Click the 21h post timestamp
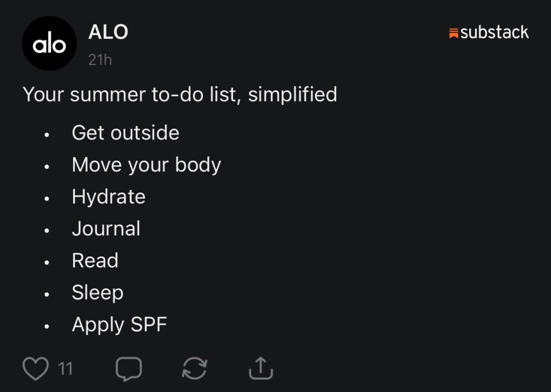Viewport: 551px width, 392px height. [100, 60]
